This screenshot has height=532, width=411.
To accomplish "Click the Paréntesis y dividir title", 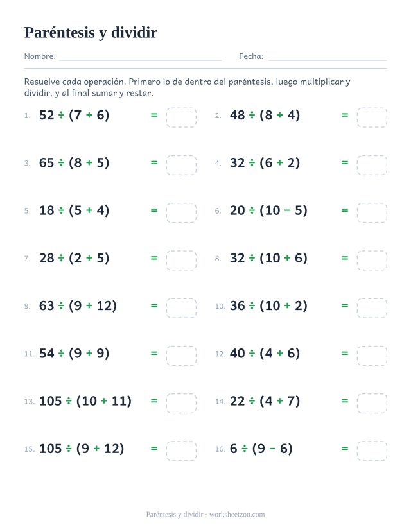I will tap(91, 33).
